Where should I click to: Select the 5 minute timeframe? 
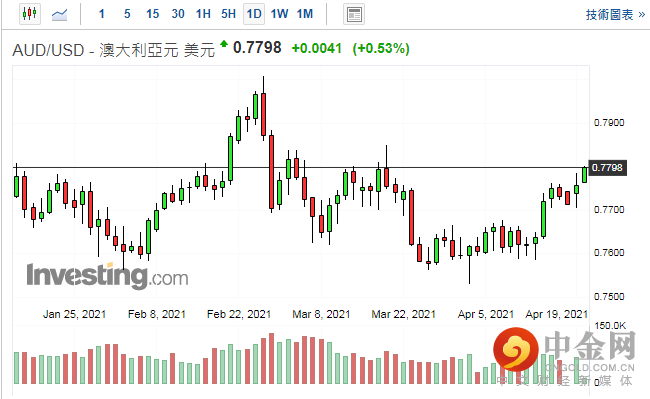tap(127, 14)
